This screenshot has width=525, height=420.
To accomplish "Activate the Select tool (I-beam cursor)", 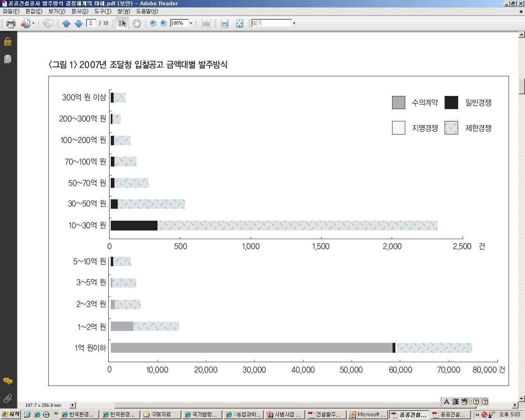I will coord(122,23).
